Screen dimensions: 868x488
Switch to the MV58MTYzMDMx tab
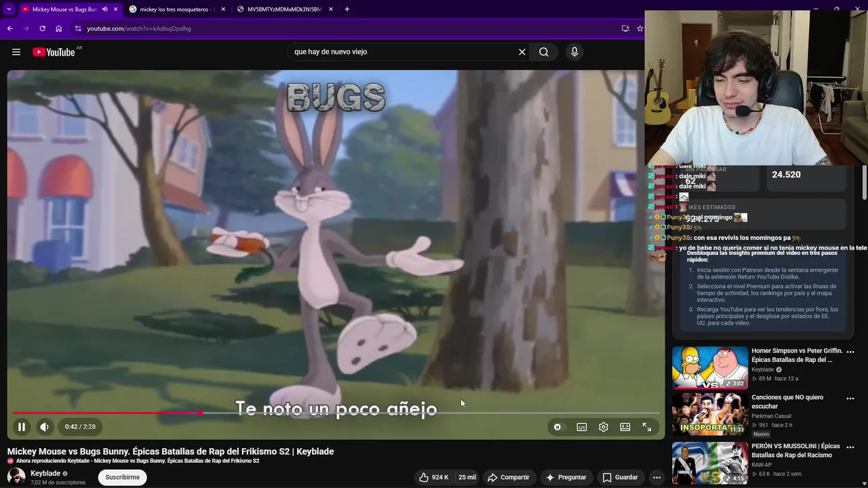coord(285,9)
